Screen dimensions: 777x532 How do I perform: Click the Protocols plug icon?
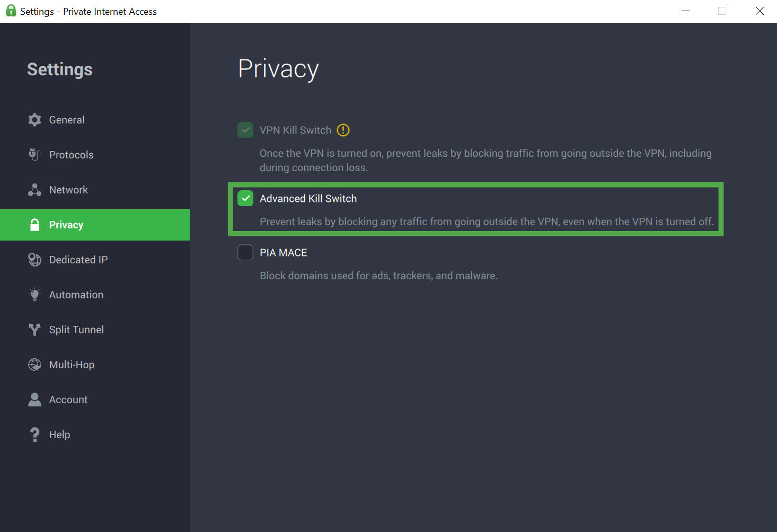(34, 155)
